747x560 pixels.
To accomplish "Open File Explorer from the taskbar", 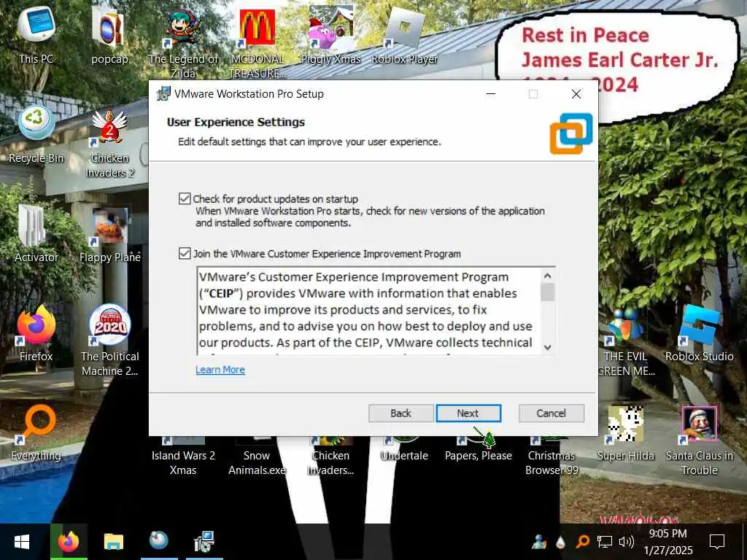I will click(113, 542).
